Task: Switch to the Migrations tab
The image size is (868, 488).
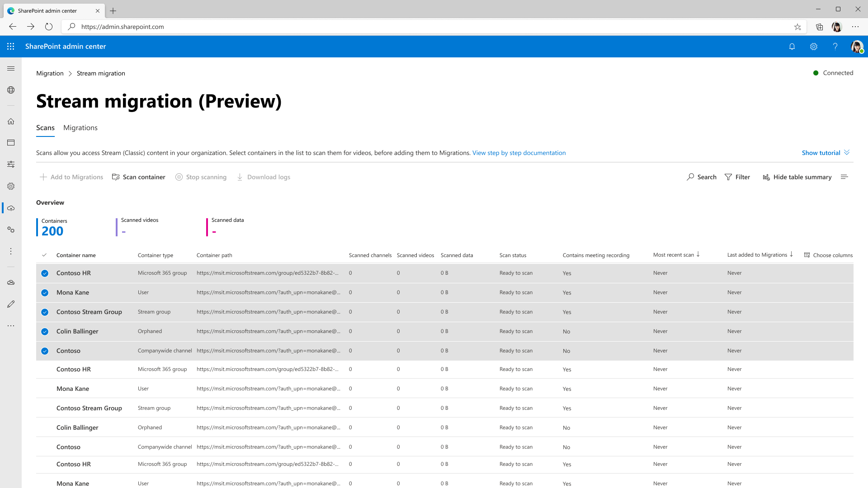Action: pyautogui.click(x=80, y=127)
